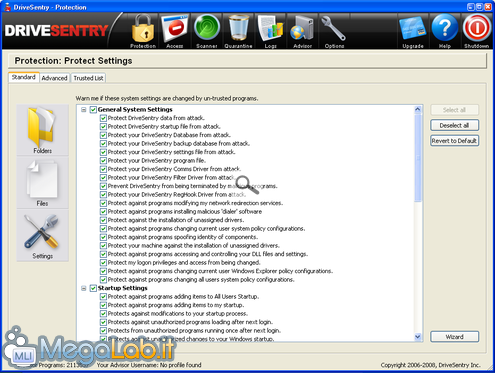Select 'Protect your machine against' unassigned drivers row

pyautogui.click(x=194, y=246)
